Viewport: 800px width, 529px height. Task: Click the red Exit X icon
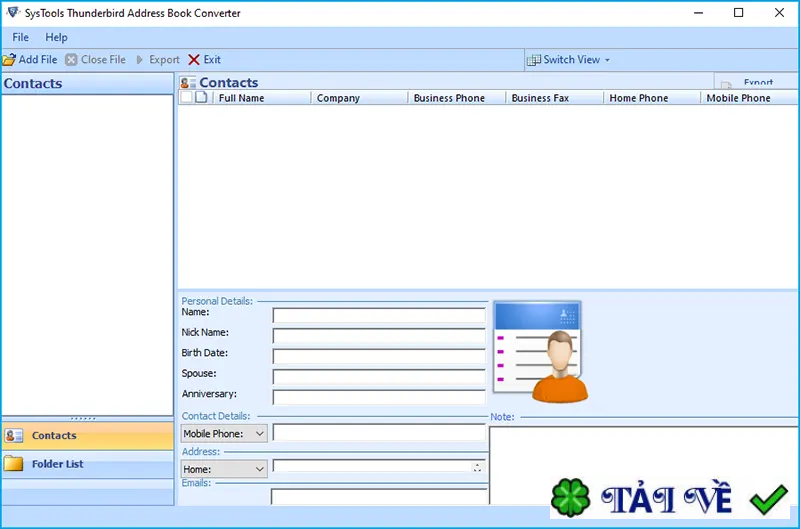click(x=194, y=60)
